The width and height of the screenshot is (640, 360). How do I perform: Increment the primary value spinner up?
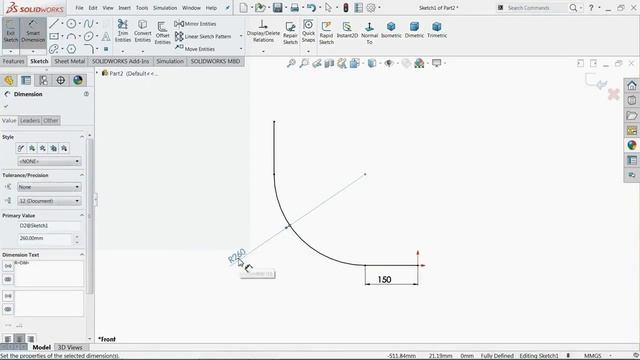pos(77,236)
